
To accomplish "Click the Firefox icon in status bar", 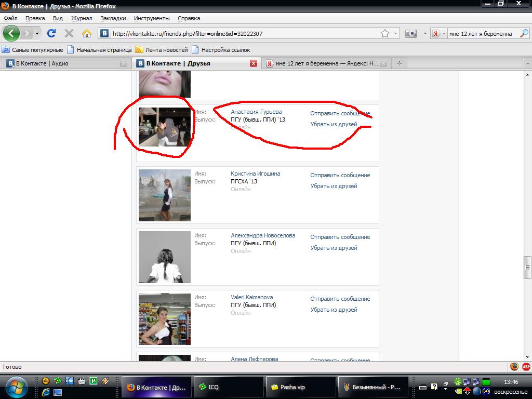I will click(514, 367).
